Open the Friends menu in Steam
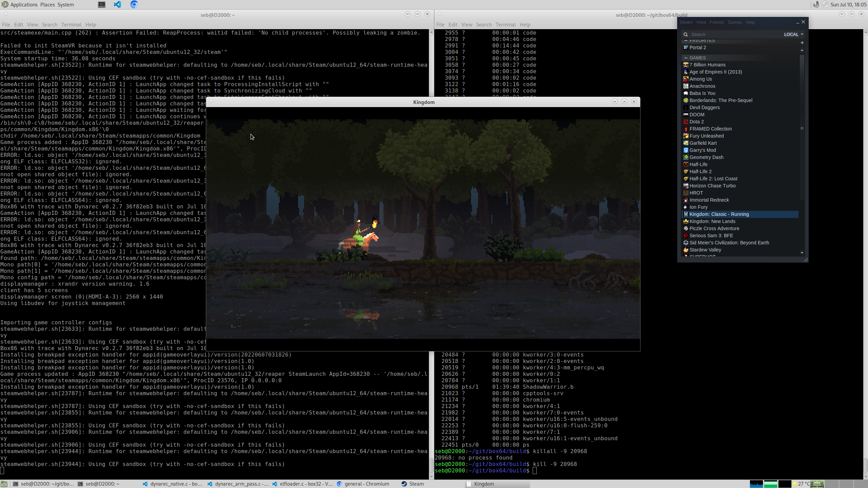This screenshot has height=488, width=868. click(x=716, y=22)
